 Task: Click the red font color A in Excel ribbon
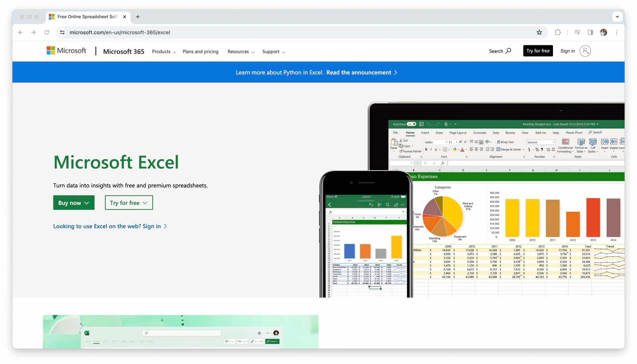462,150
